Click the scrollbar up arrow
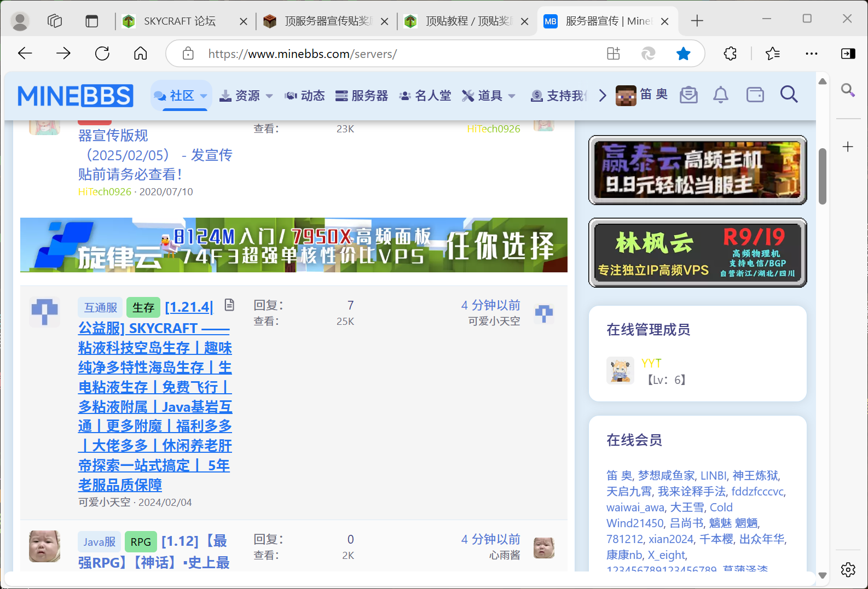The width and height of the screenshot is (868, 589). point(823,81)
